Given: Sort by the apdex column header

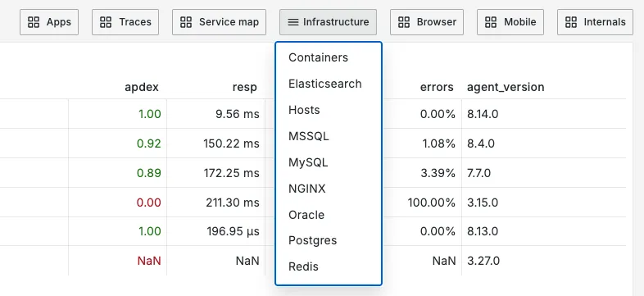Looking at the screenshot, I should point(142,87).
